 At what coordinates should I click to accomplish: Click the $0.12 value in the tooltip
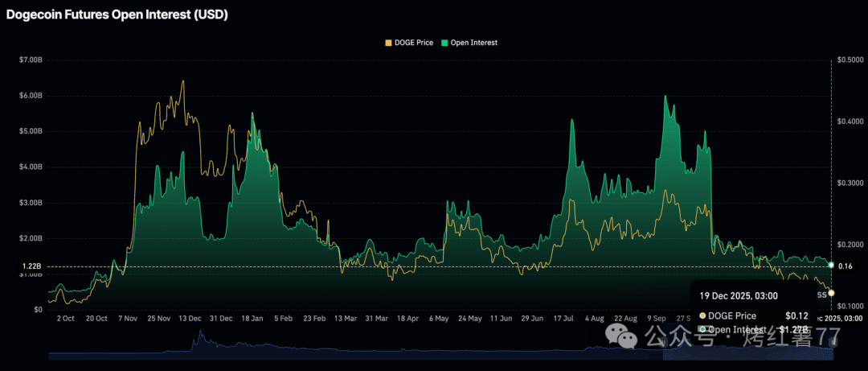[x=796, y=315]
